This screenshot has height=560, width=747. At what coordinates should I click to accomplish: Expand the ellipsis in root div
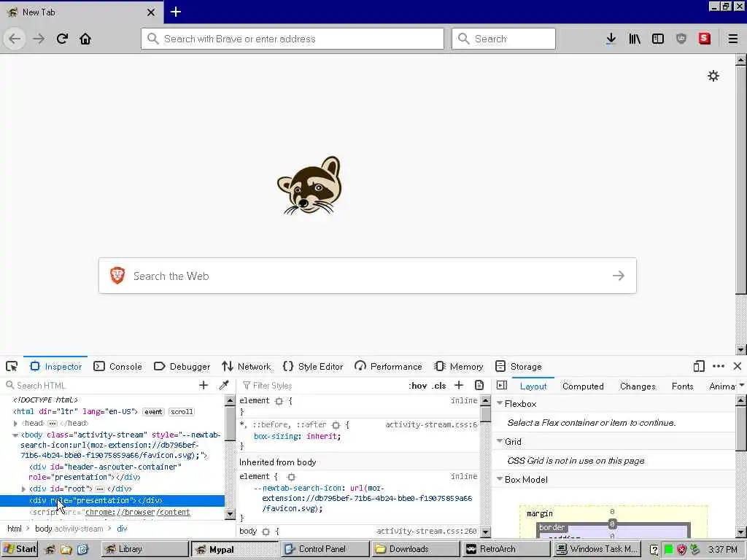click(99, 489)
